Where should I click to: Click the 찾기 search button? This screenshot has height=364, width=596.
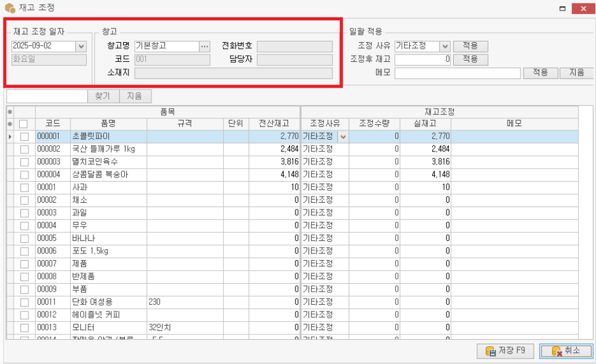point(103,96)
